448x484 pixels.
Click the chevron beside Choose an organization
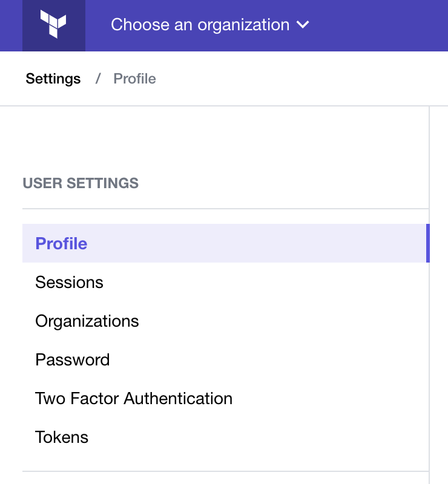(x=303, y=25)
